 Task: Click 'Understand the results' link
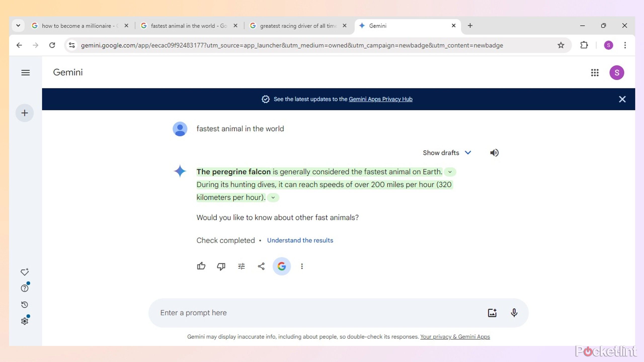coord(300,240)
